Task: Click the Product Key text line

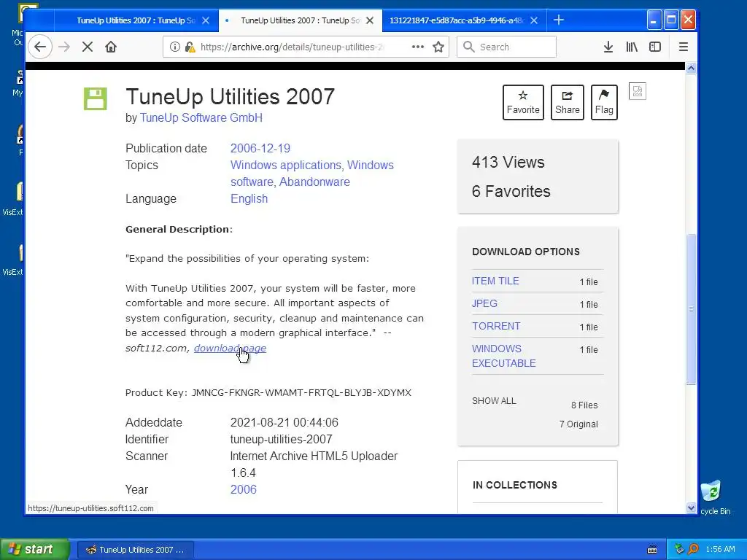Action: pos(268,393)
